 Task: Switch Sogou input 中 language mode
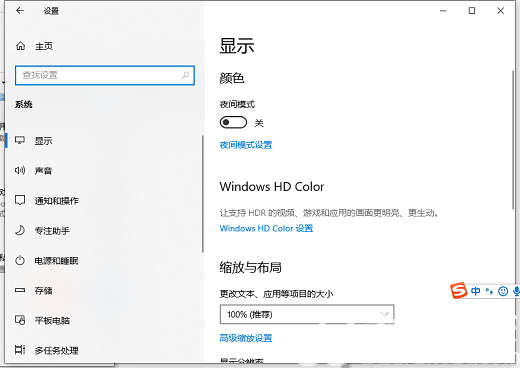point(476,291)
